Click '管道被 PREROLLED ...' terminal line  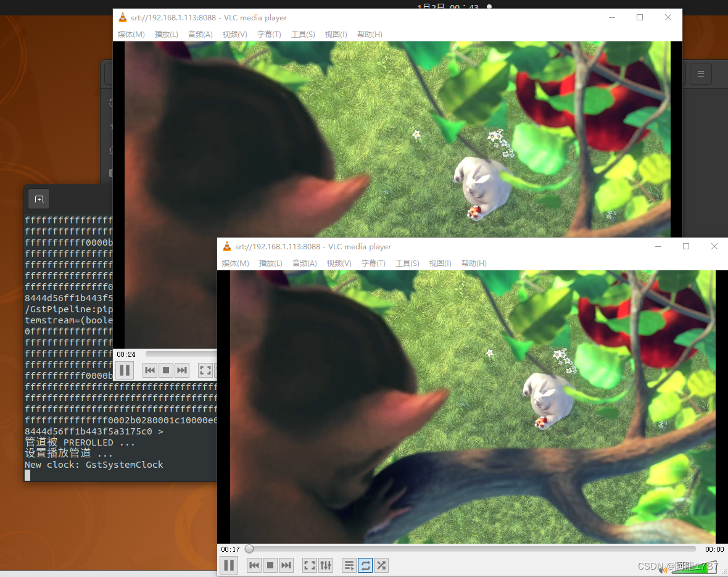[x=80, y=442]
